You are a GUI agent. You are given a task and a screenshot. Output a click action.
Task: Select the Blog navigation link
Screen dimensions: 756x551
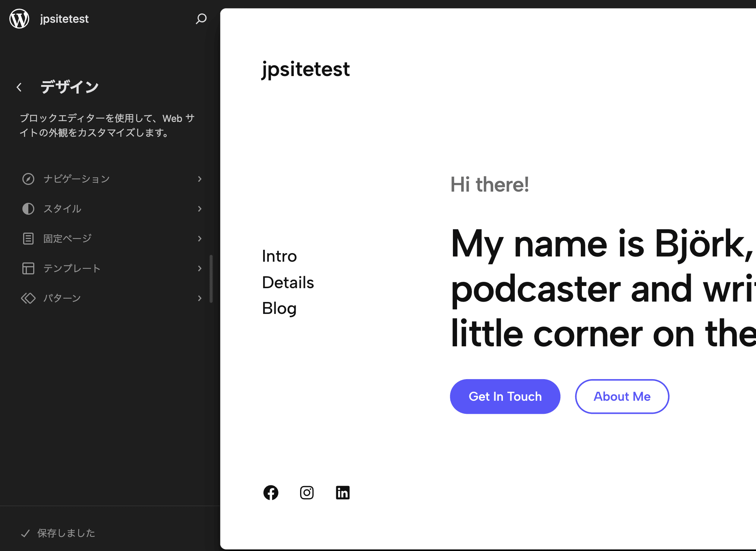[x=279, y=308]
